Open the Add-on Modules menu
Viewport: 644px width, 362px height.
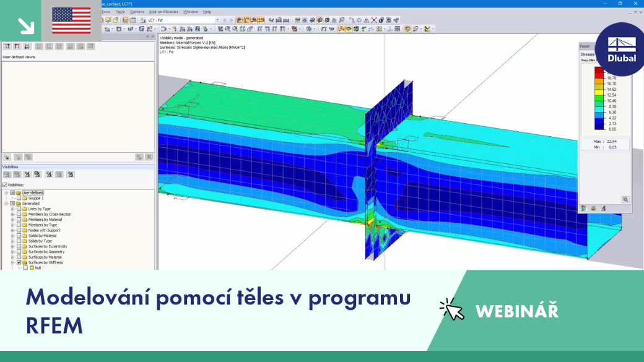click(163, 12)
